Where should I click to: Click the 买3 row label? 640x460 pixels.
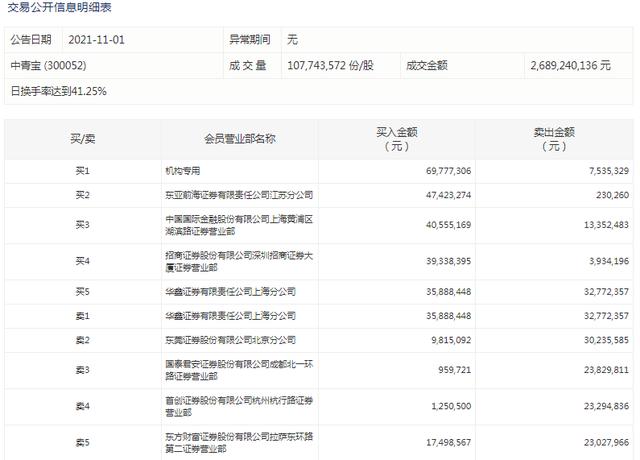[82, 225]
